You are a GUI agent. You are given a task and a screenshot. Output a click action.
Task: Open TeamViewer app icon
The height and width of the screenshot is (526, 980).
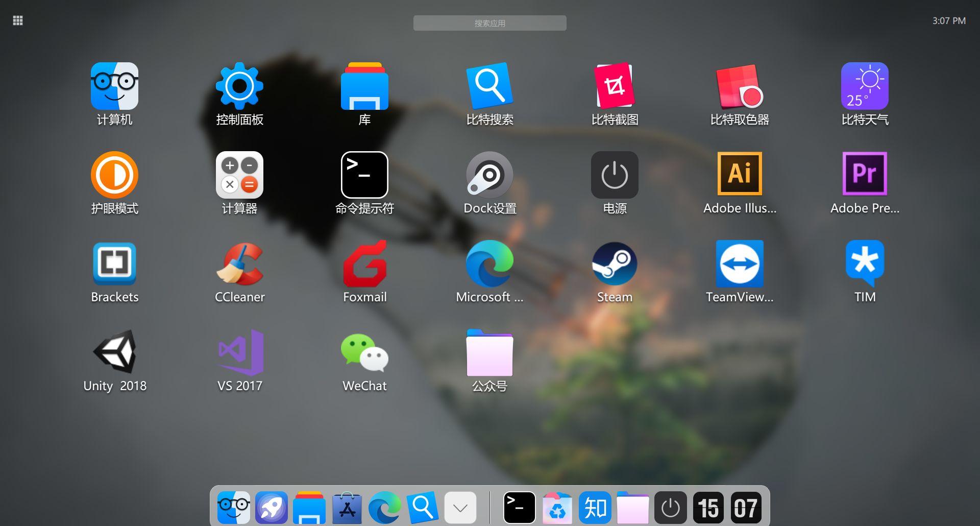tap(740, 263)
